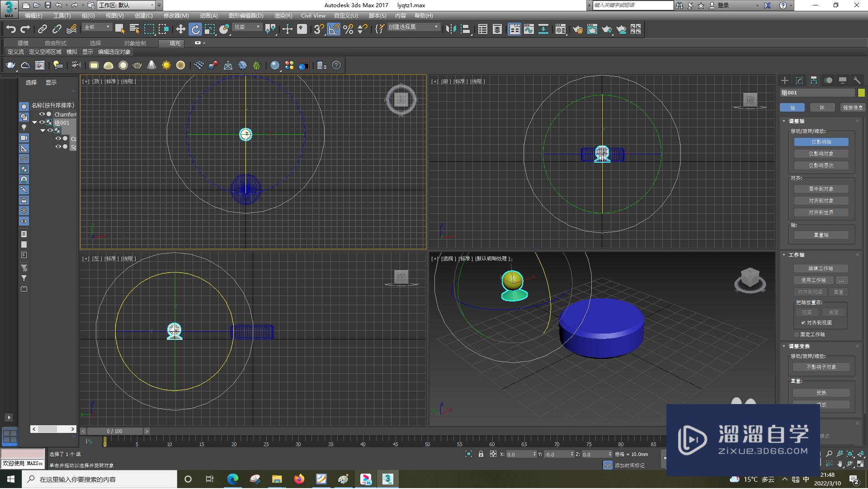Toggle the Percent Snap button
The height and width of the screenshot is (489, 868).
coord(348,29)
